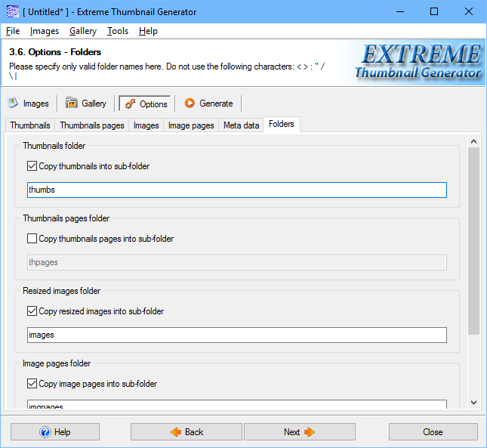Minimize the application window

[x=400, y=12]
